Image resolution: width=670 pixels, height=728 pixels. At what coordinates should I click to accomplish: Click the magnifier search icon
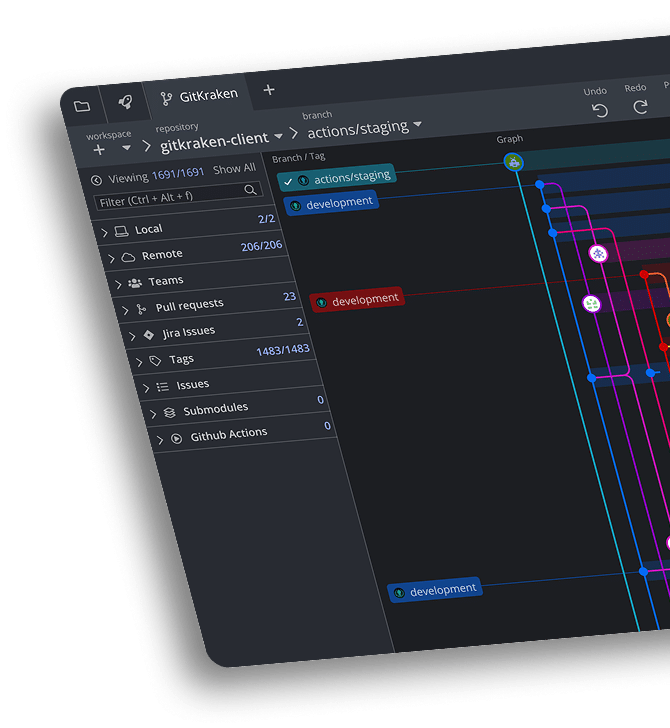250,189
